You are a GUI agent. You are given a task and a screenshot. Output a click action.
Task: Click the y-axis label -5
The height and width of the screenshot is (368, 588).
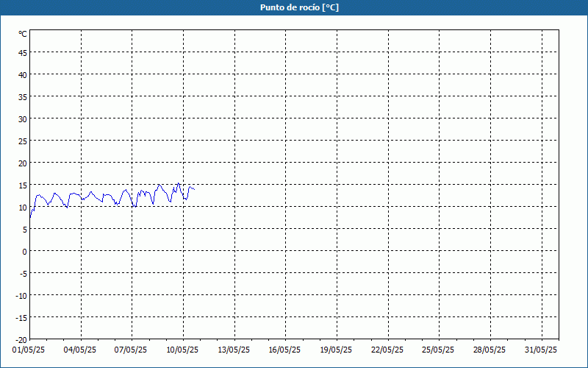(x=24, y=274)
